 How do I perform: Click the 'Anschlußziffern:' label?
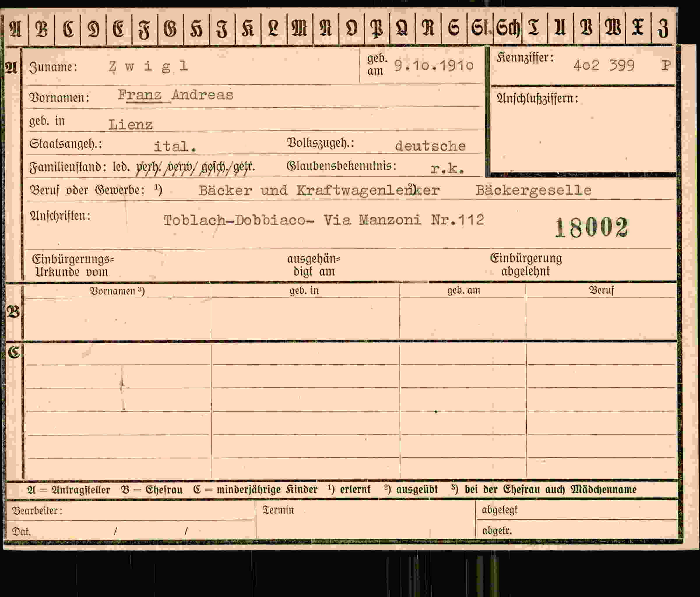537,98
